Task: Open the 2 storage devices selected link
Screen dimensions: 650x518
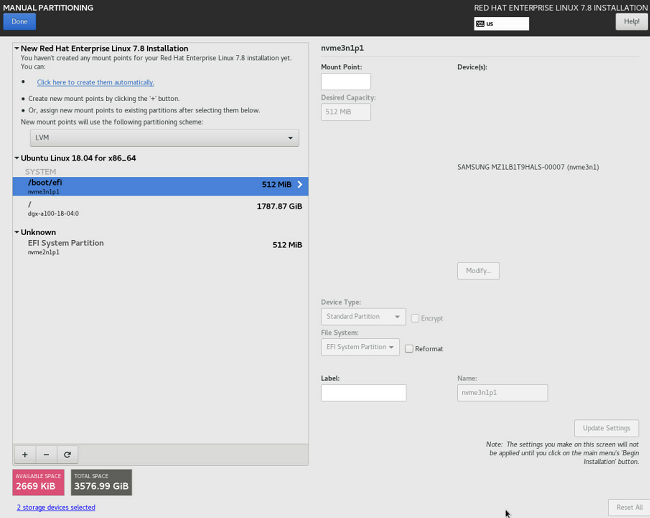Action: click(x=56, y=507)
